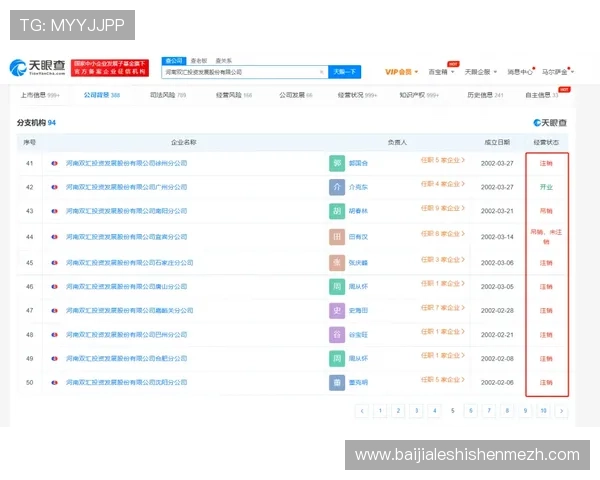Expand 任职 8 家企业 in row 44
The width and height of the screenshot is (600, 480).
443,234
